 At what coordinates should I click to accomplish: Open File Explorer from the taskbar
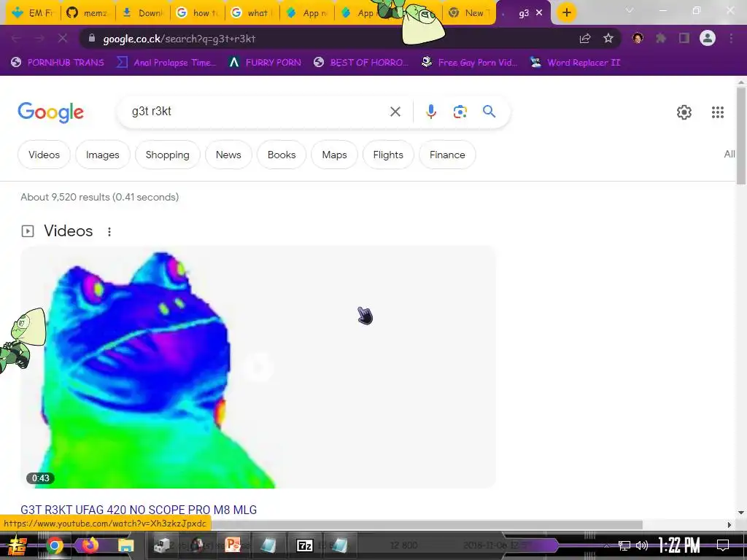click(125, 545)
